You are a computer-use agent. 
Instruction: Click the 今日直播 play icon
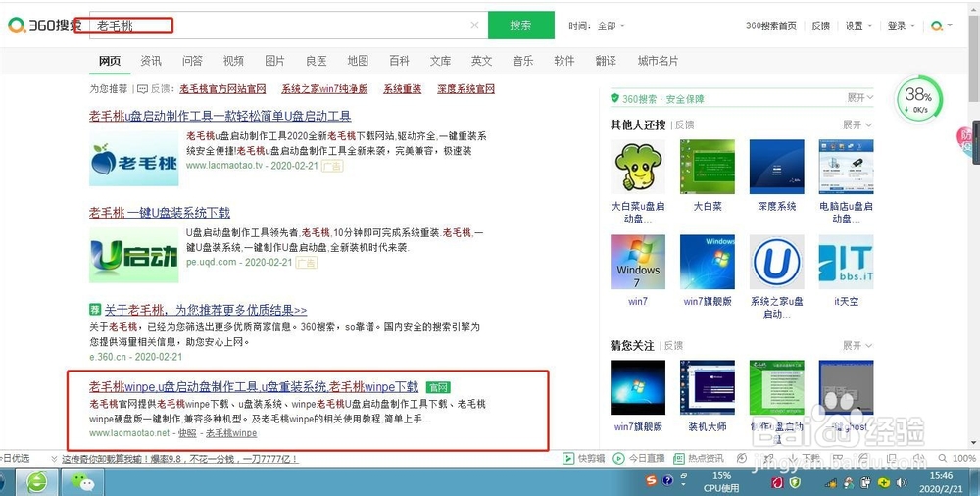[618, 459]
